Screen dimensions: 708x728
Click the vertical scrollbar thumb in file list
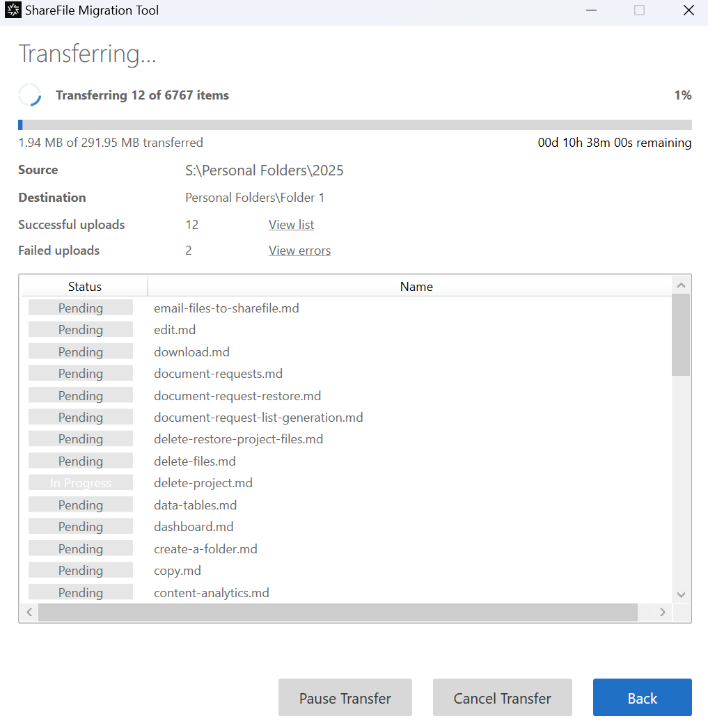681,335
